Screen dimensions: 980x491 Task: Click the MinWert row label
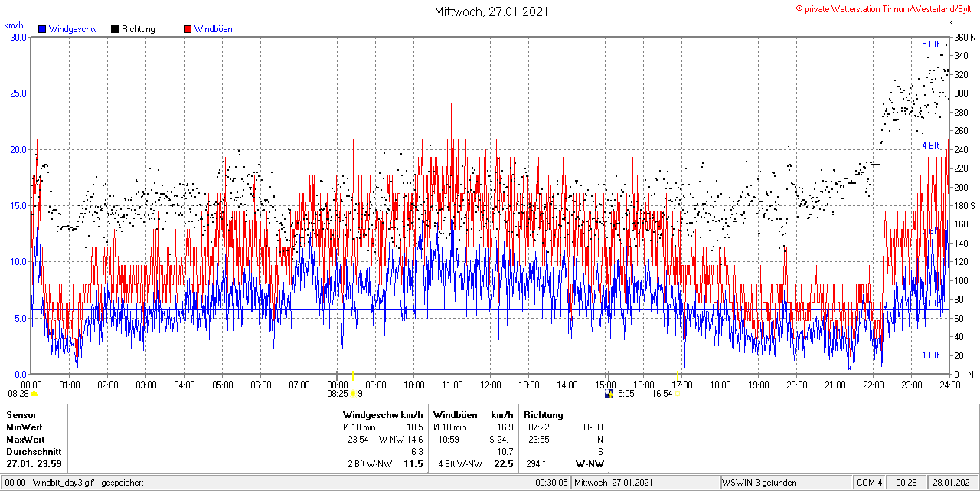[24, 427]
